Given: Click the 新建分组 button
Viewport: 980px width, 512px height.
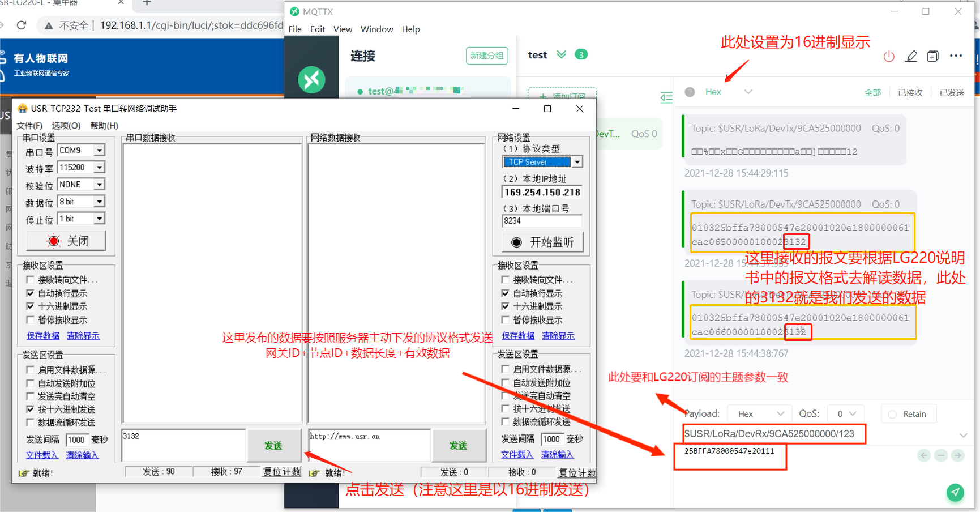Looking at the screenshot, I should (486, 56).
